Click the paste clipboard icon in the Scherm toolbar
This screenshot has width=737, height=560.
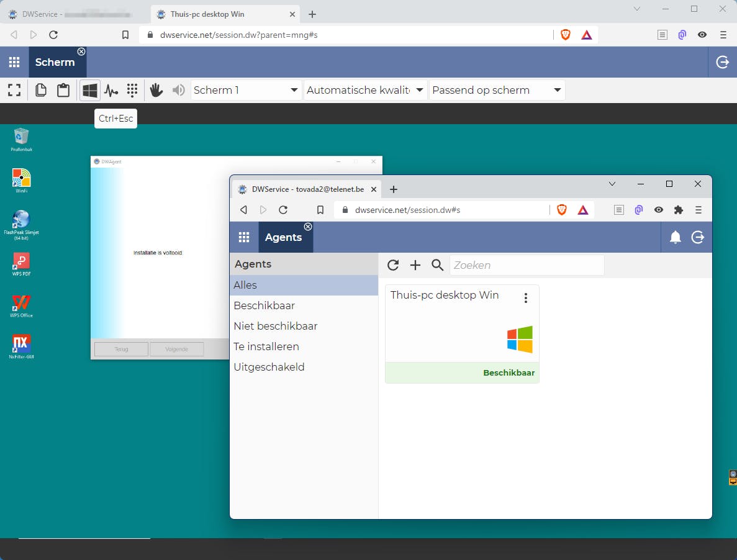tap(63, 90)
